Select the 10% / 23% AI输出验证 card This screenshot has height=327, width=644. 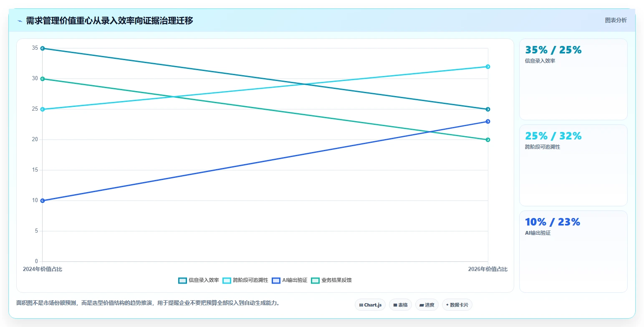click(x=573, y=251)
